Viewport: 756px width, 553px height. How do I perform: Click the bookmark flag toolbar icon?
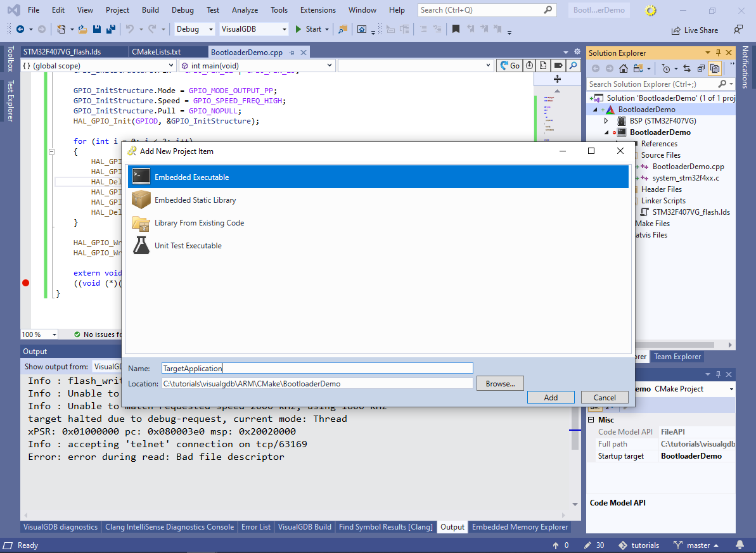456,29
